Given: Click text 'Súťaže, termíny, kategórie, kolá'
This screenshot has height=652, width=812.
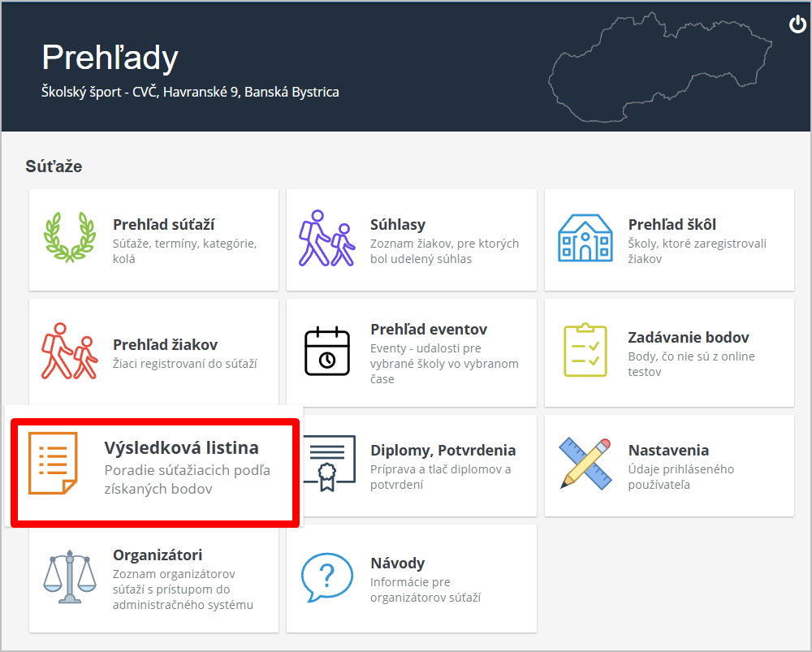Looking at the screenshot, I should coord(185,251).
